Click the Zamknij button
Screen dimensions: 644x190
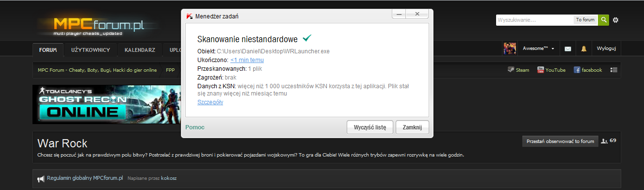(412, 127)
